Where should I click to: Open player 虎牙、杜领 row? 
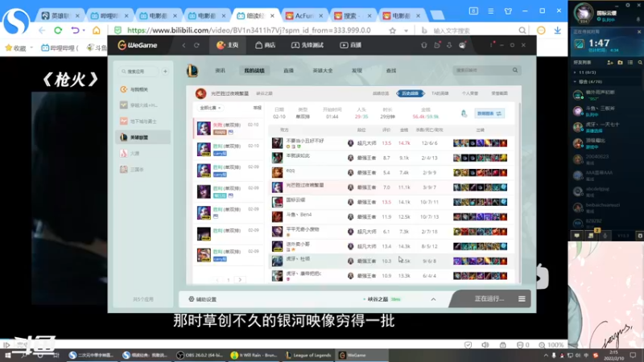click(392, 261)
